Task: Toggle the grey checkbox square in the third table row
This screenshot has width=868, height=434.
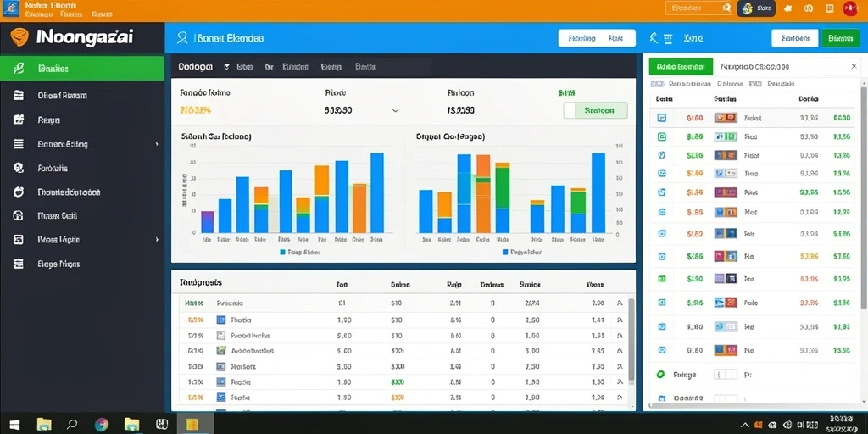Action: click(221, 336)
